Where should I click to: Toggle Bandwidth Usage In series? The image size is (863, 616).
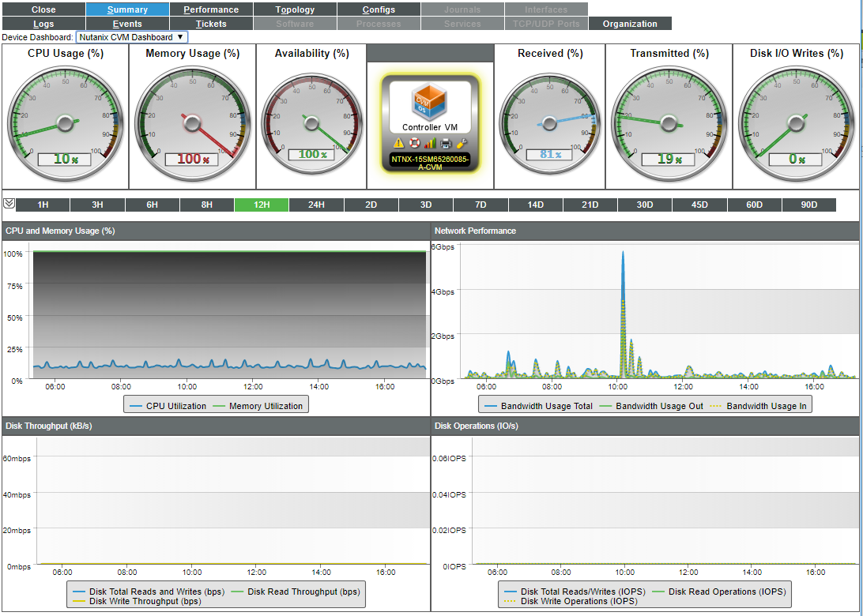[x=758, y=406]
